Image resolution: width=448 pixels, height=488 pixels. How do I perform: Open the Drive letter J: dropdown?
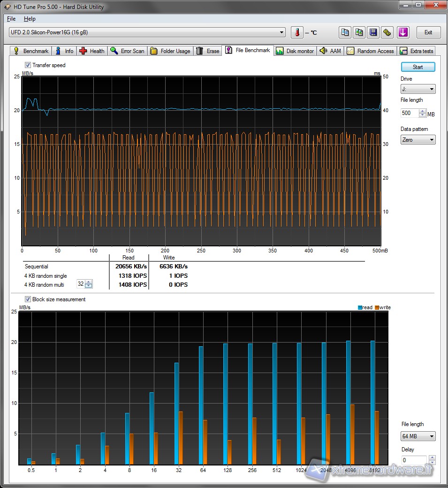(x=418, y=89)
